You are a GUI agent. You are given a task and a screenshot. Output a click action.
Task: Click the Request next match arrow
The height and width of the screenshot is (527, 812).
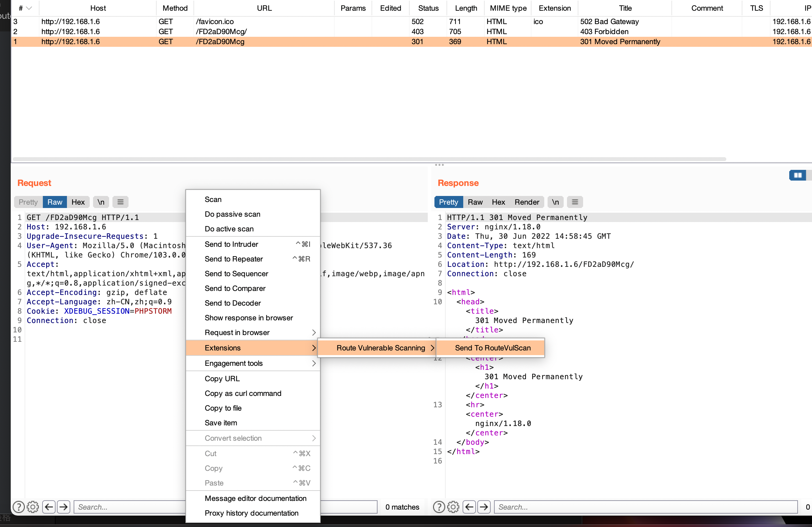pyautogui.click(x=64, y=507)
